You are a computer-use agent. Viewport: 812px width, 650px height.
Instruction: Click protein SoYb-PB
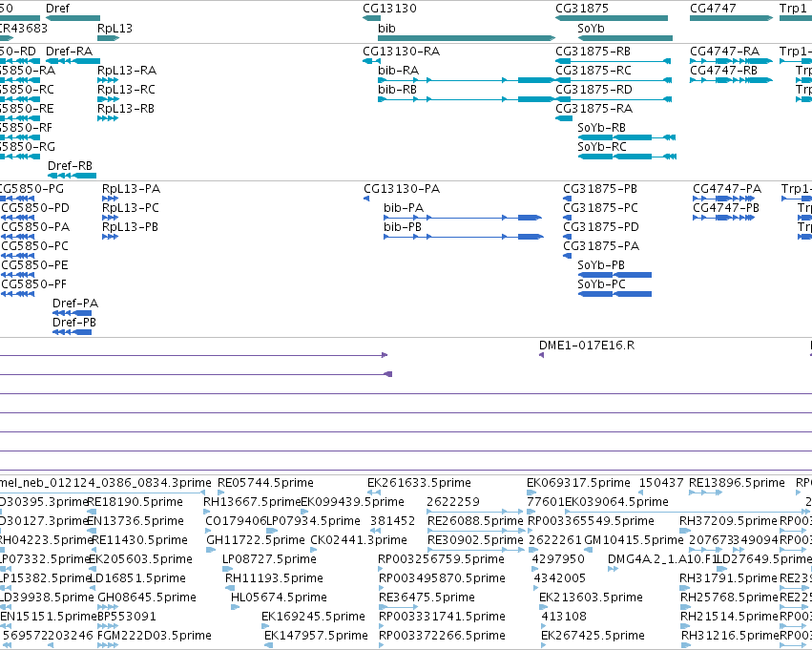click(614, 275)
